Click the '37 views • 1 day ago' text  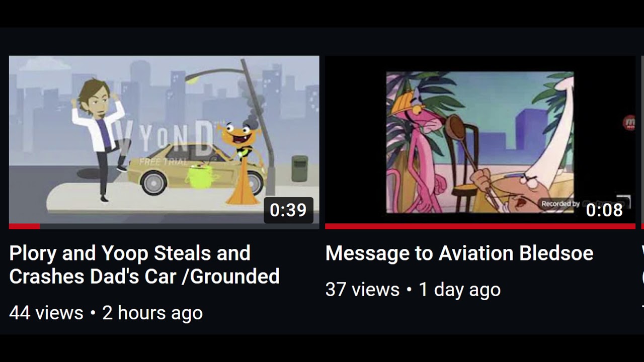[413, 290]
